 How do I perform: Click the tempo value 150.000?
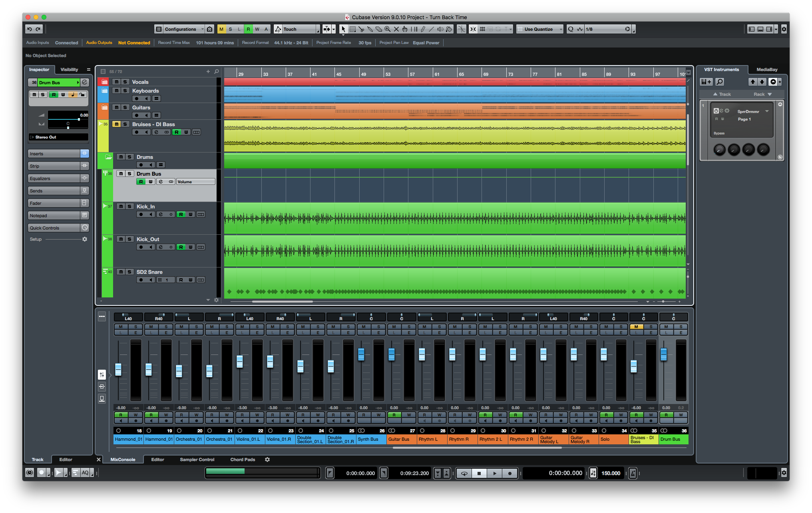611,473
